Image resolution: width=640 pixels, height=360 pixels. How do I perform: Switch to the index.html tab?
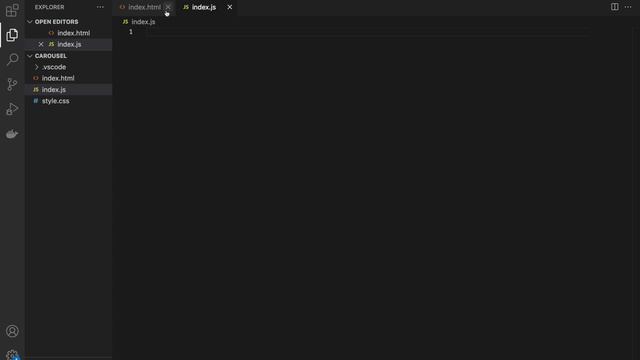[144, 7]
